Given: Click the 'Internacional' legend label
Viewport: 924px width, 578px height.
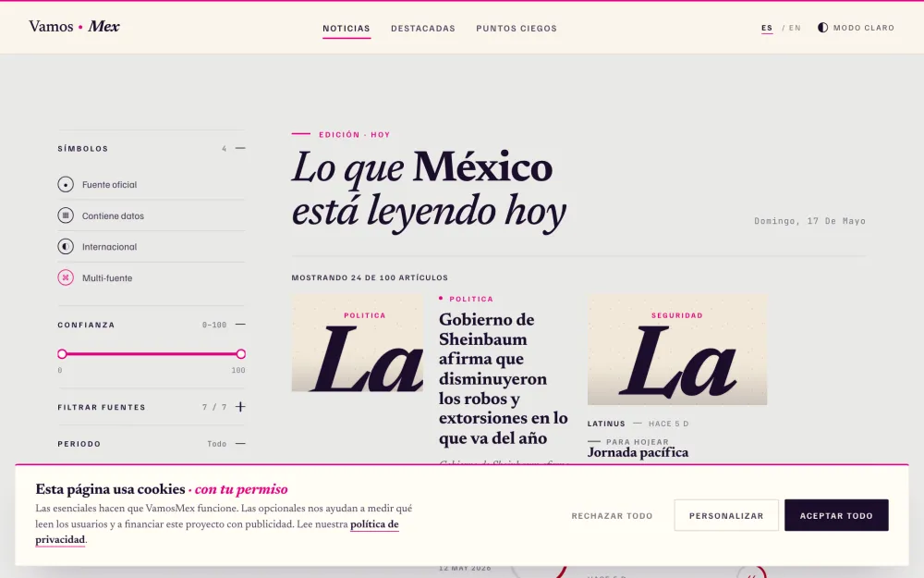Looking at the screenshot, I should pos(109,247).
